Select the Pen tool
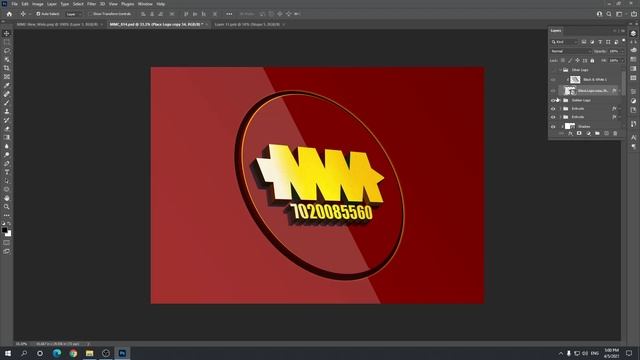The height and width of the screenshot is (360, 640). pyautogui.click(x=7, y=163)
